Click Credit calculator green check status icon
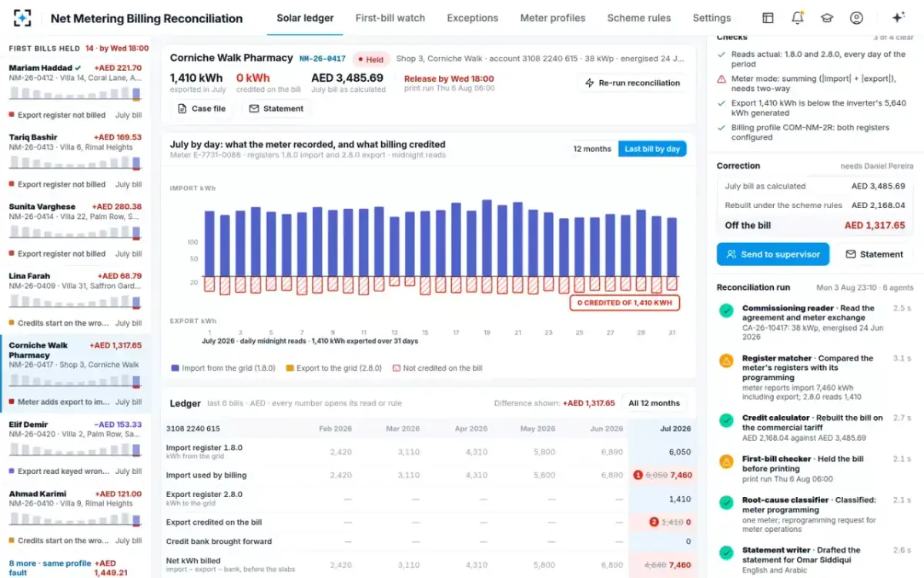 pyautogui.click(x=725, y=420)
